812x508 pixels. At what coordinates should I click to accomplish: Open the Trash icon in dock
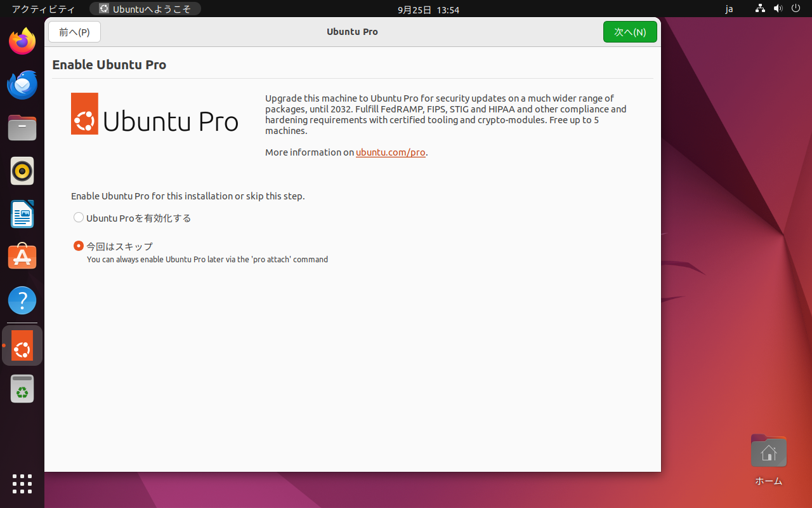(22, 389)
